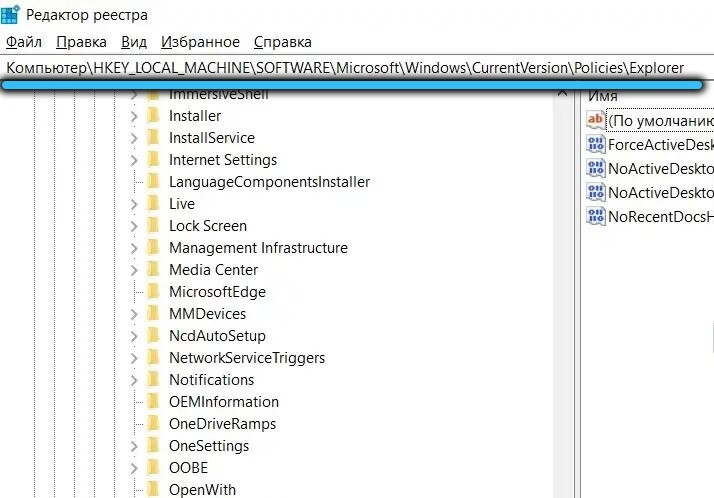Image resolution: width=714 pixels, height=498 pixels.
Task: Click the Live folder icon
Action: (153, 203)
